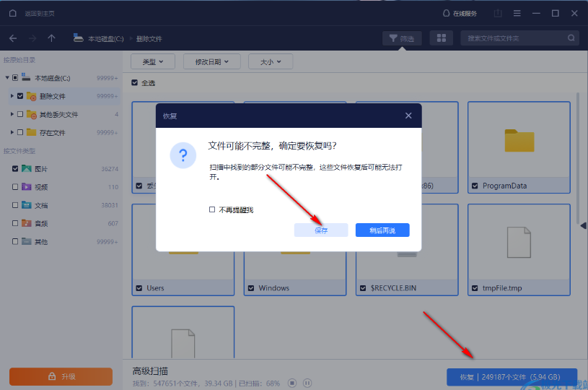Click the 图片 pictures type icon
The image size is (588, 390).
coord(27,168)
